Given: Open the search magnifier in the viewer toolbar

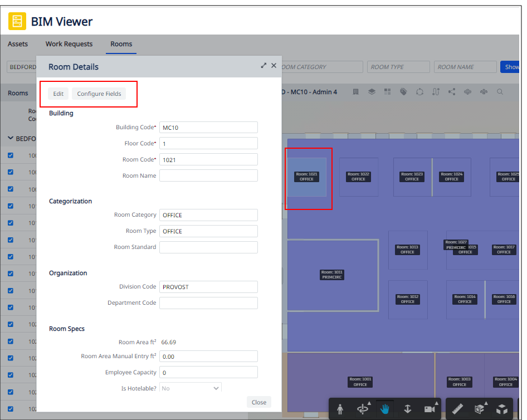Looking at the screenshot, I should tap(500, 92).
